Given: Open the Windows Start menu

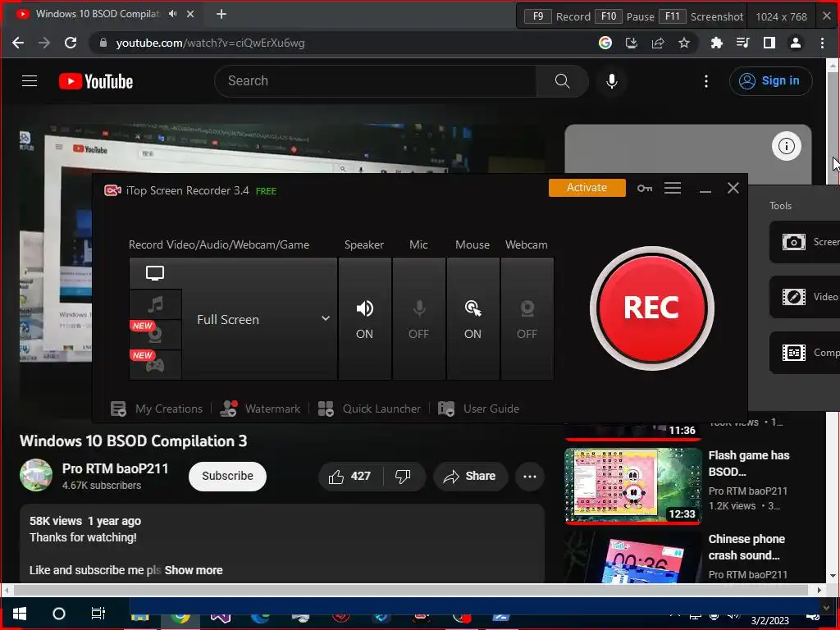Looking at the screenshot, I should 20,614.
